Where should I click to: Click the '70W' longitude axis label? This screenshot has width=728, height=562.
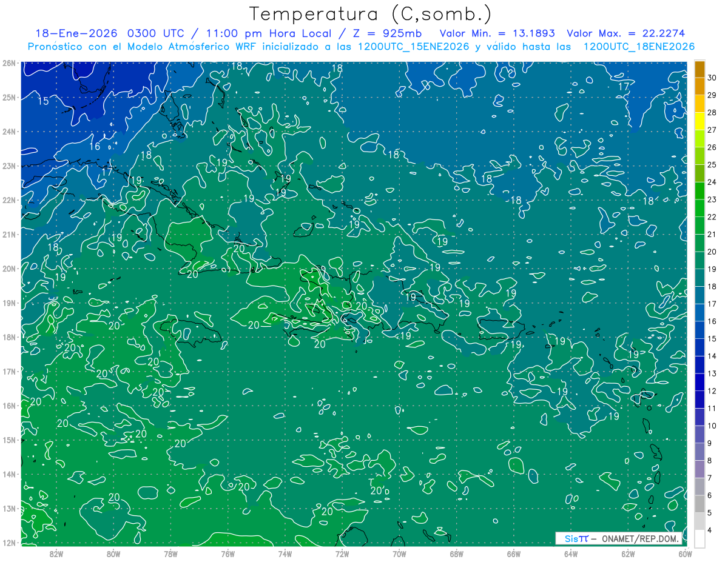(399, 554)
